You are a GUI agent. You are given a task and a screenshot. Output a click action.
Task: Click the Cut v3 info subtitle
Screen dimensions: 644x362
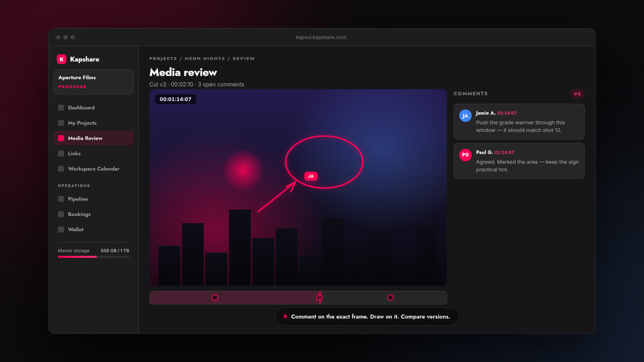[x=197, y=84]
